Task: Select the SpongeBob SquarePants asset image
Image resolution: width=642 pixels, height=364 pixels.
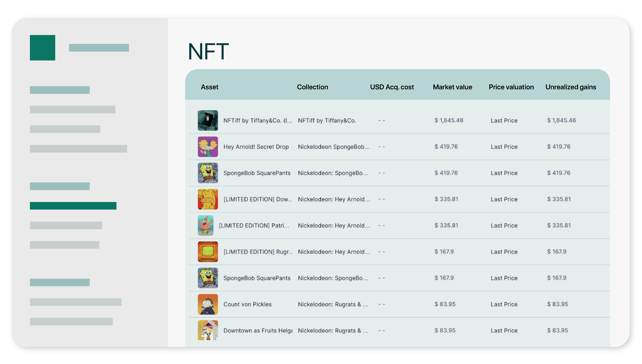Action: click(x=207, y=173)
